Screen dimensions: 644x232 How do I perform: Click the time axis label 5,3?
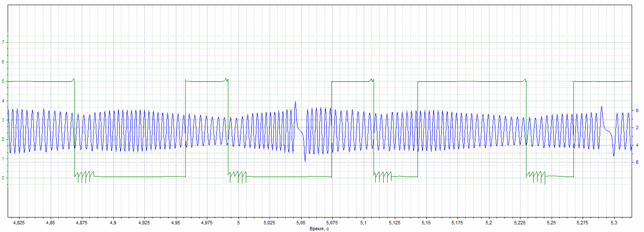point(614,223)
